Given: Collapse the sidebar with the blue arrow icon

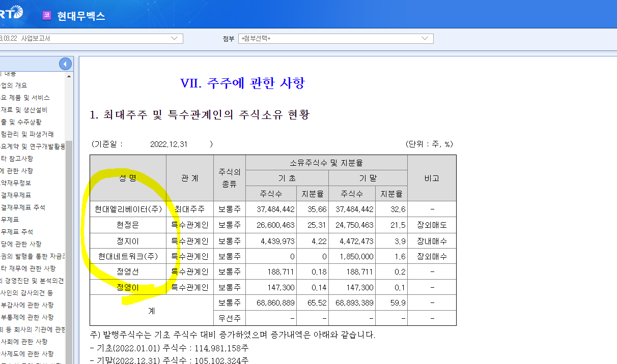Looking at the screenshot, I should pyautogui.click(x=65, y=64).
